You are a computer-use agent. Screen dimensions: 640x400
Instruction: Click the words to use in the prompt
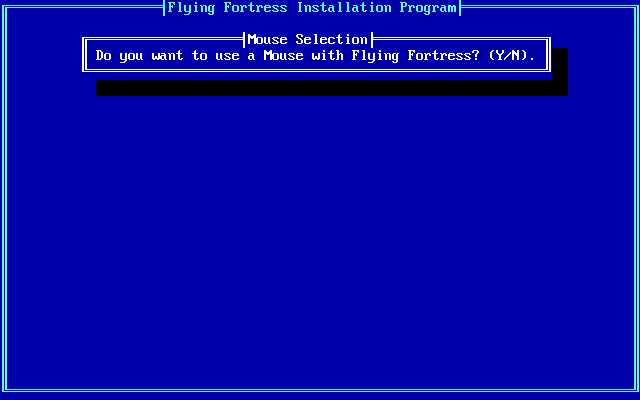(x=216, y=56)
